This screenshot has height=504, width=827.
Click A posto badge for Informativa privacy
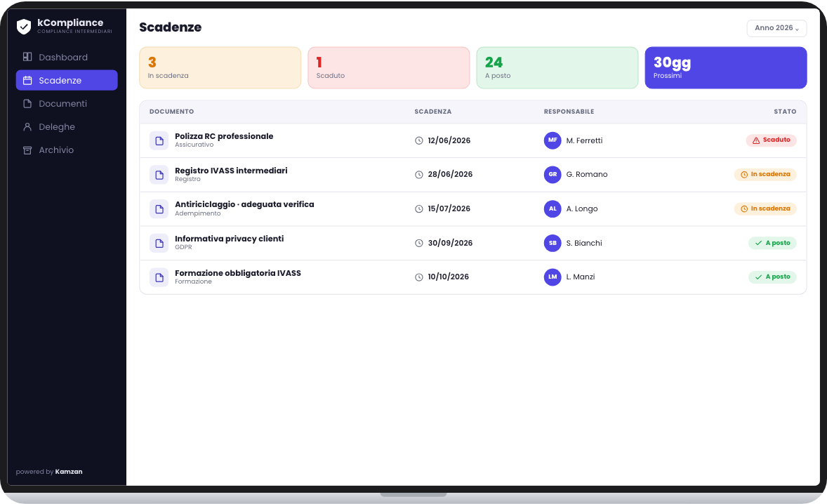click(772, 243)
